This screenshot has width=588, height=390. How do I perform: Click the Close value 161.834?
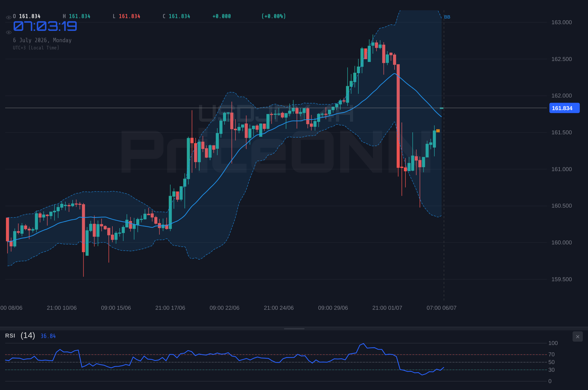point(179,16)
